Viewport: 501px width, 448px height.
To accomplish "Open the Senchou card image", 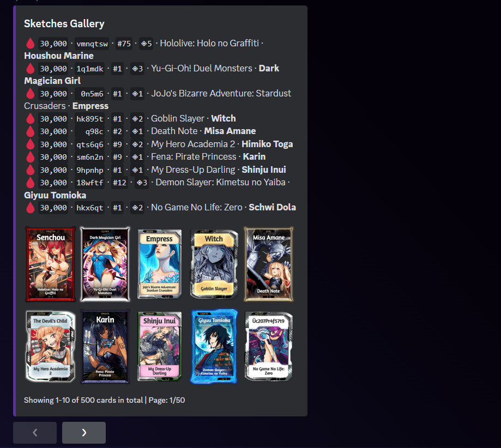I will pyautogui.click(x=51, y=264).
